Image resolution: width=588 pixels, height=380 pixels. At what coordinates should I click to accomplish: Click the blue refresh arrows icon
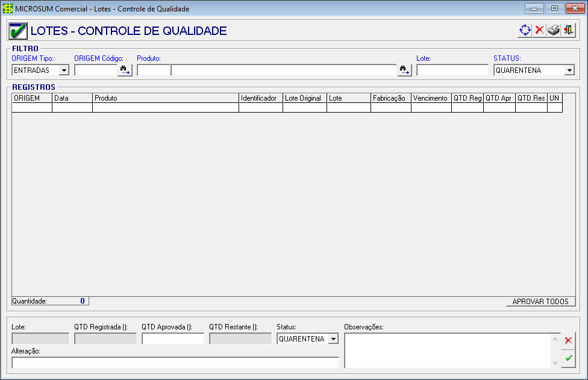(x=525, y=30)
